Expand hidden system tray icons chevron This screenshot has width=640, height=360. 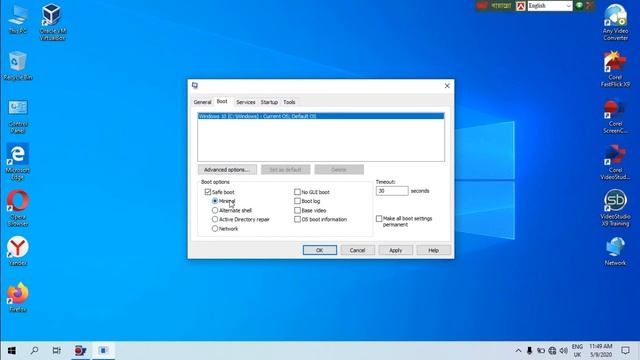(518, 351)
